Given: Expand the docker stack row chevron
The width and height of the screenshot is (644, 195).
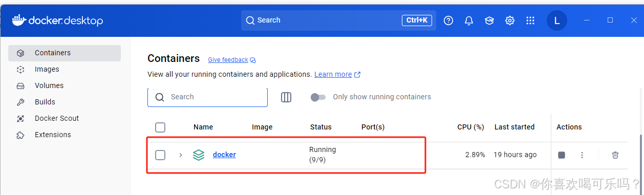Looking at the screenshot, I should point(181,155).
